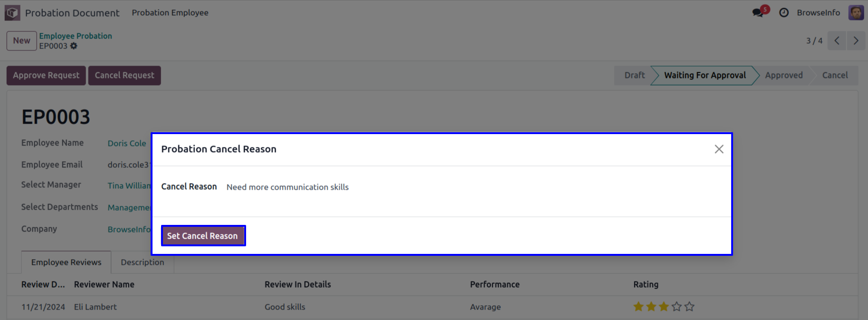Open the Probation Employee menu

[x=170, y=13]
